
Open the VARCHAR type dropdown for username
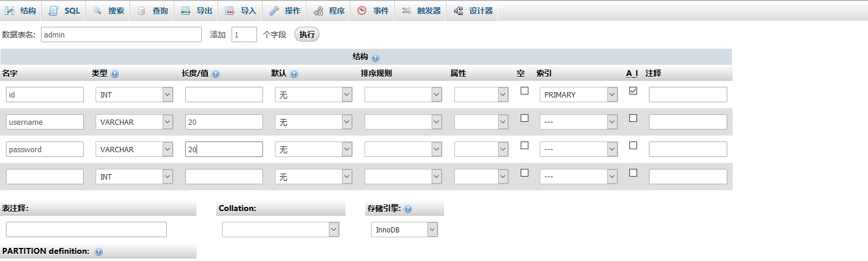tap(134, 122)
